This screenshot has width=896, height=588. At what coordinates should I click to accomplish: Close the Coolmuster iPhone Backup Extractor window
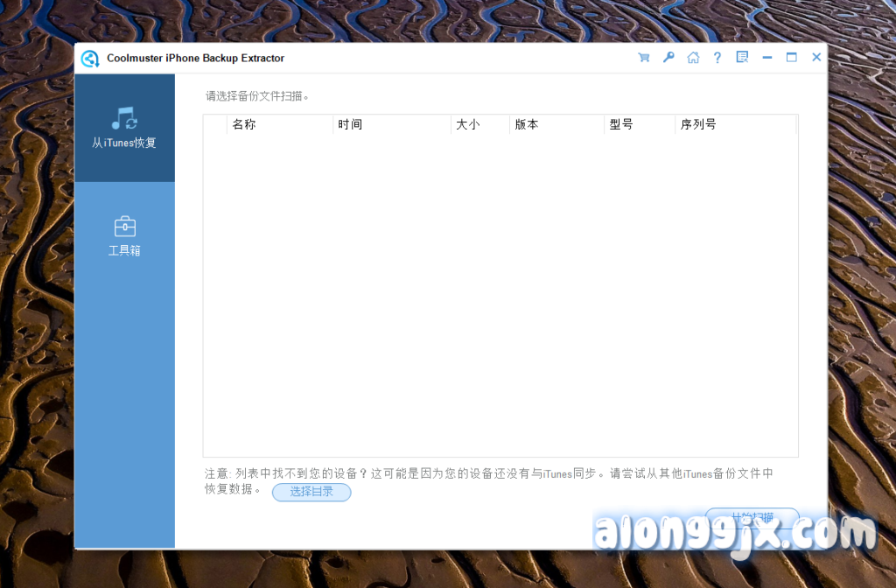coord(816,58)
